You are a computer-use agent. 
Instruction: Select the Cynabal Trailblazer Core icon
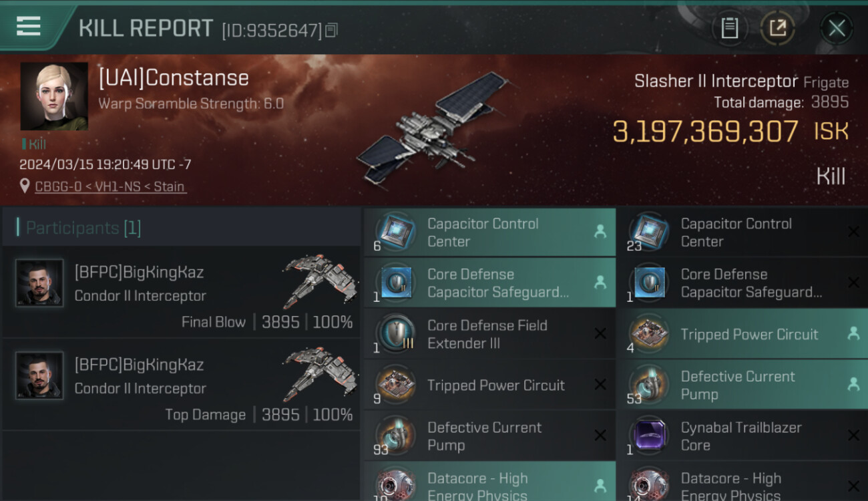[x=649, y=436]
